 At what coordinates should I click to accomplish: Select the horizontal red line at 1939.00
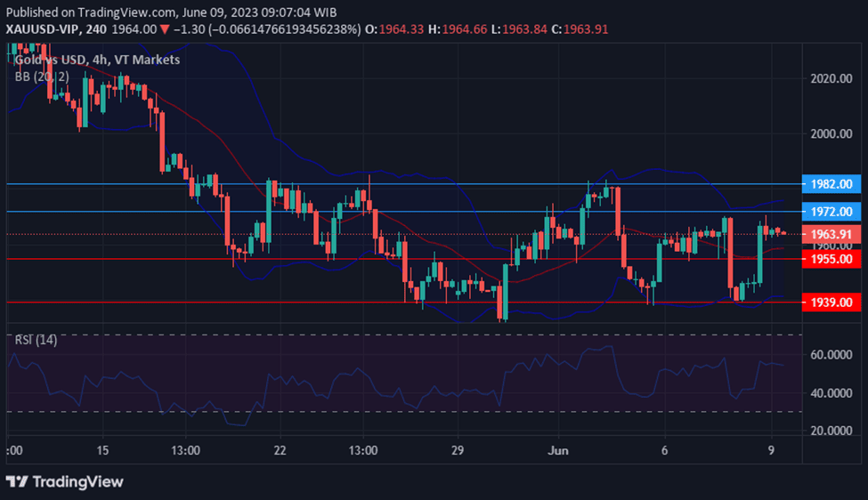[267, 302]
